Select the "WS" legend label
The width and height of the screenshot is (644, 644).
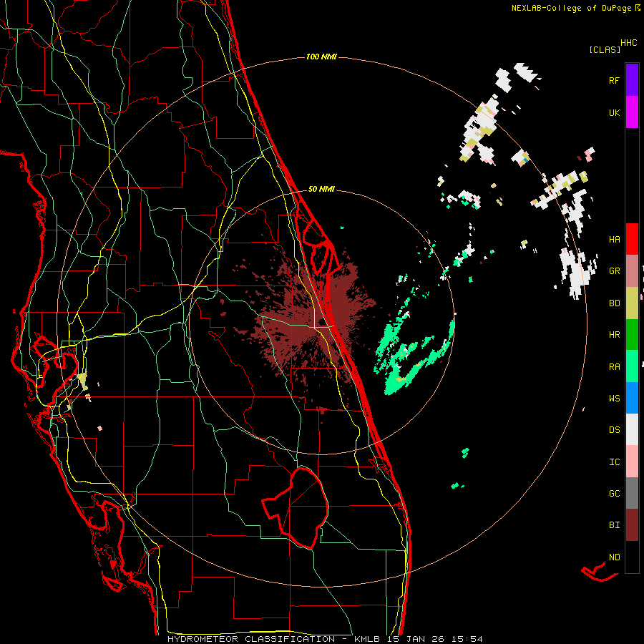tap(614, 399)
